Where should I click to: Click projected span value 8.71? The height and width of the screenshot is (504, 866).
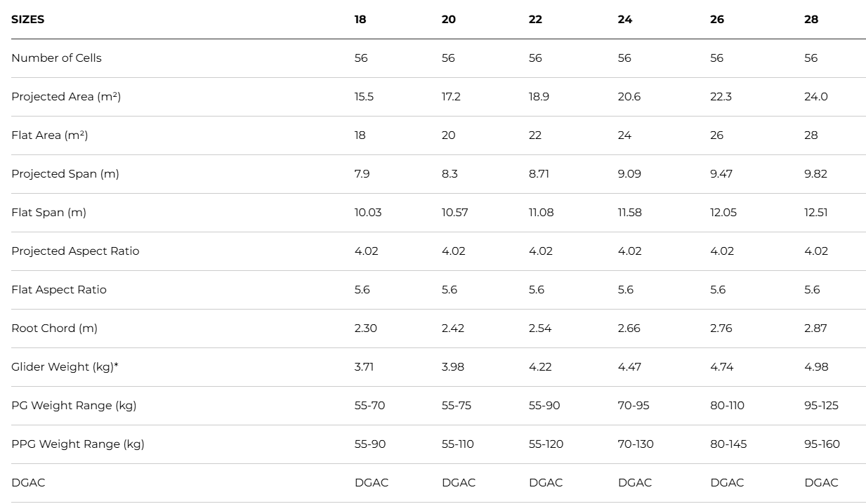pyautogui.click(x=539, y=174)
